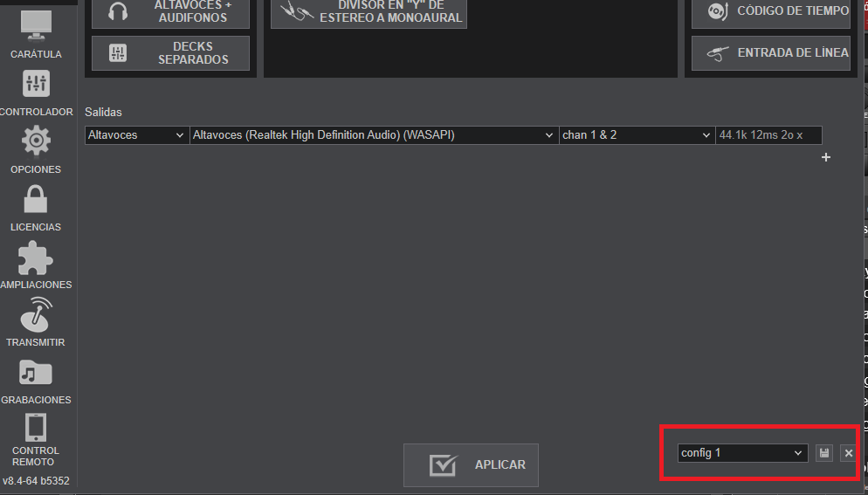
Task: Save the config with floppy disk icon
Action: 824,453
